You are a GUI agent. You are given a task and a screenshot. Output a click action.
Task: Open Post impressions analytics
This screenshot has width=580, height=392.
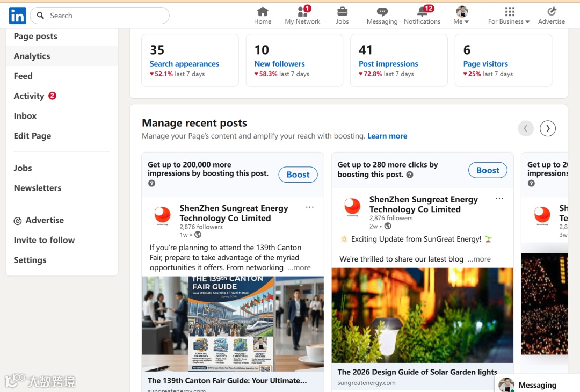click(x=388, y=63)
